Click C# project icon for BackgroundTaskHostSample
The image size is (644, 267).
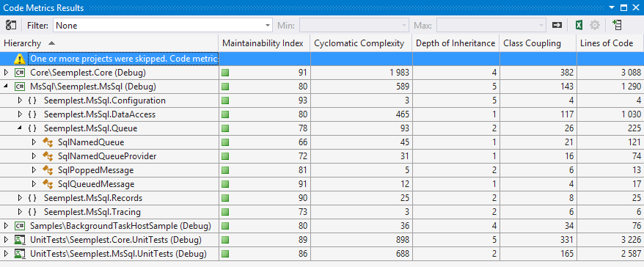click(x=19, y=226)
